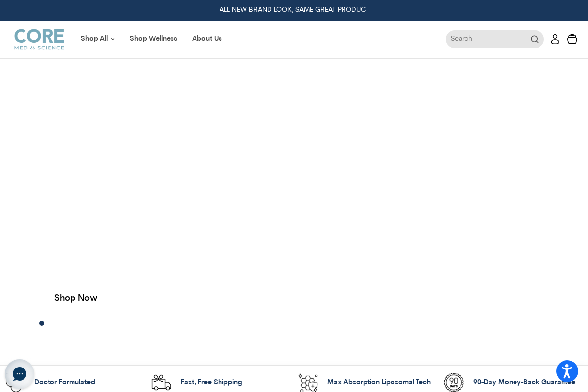Click the Doctor Formulated label
The image size is (588, 392).
point(64,383)
